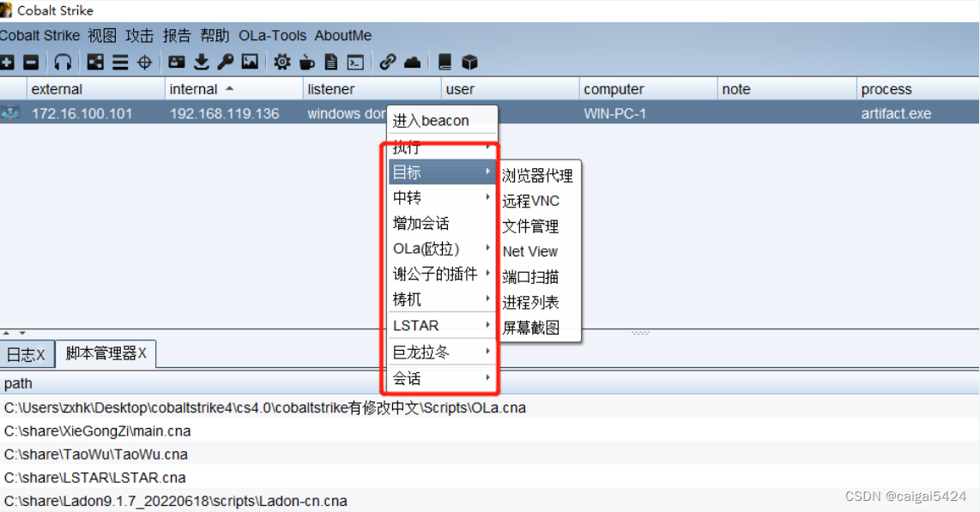Manage web server via cloud icon
This screenshot has width=980, height=512.
[x=413, y=62]
